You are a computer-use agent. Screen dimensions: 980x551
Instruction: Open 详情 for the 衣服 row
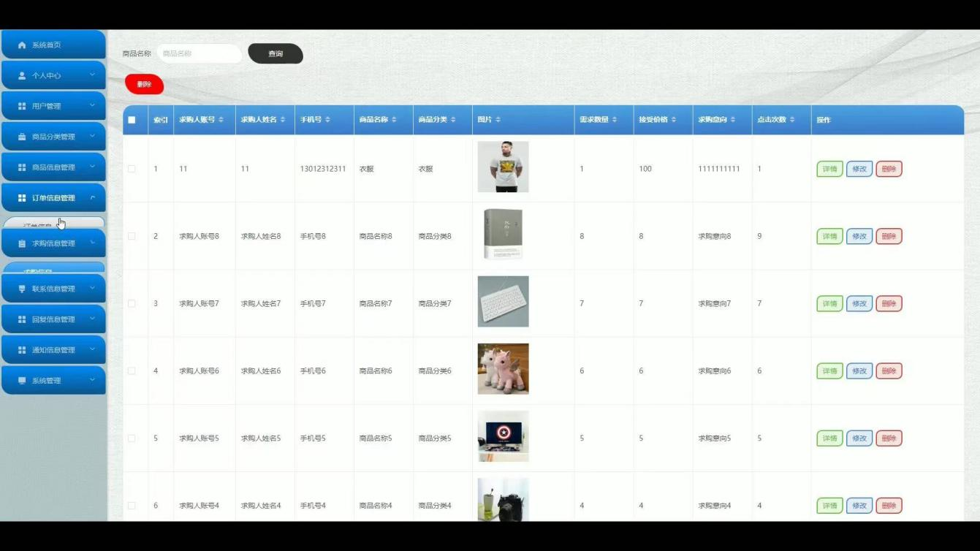829,169
